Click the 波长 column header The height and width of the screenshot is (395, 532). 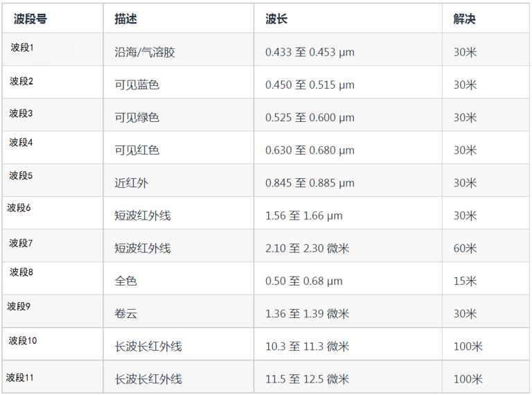276,19
